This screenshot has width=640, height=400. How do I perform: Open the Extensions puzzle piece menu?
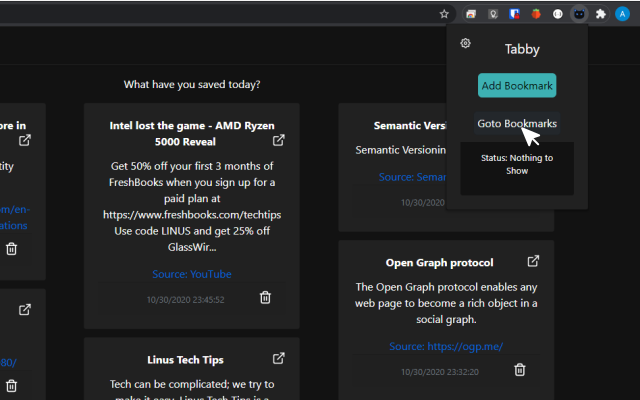click(600, 14)
